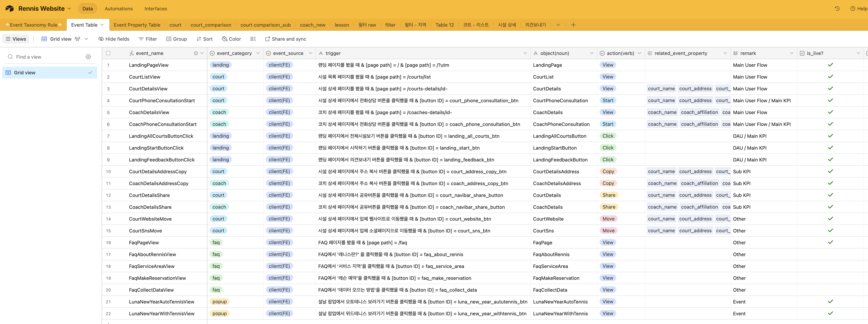This screenshot has width=868, height=324.
Task: Expand the hidden tables list chevron
Action: [x=558, y=25]
